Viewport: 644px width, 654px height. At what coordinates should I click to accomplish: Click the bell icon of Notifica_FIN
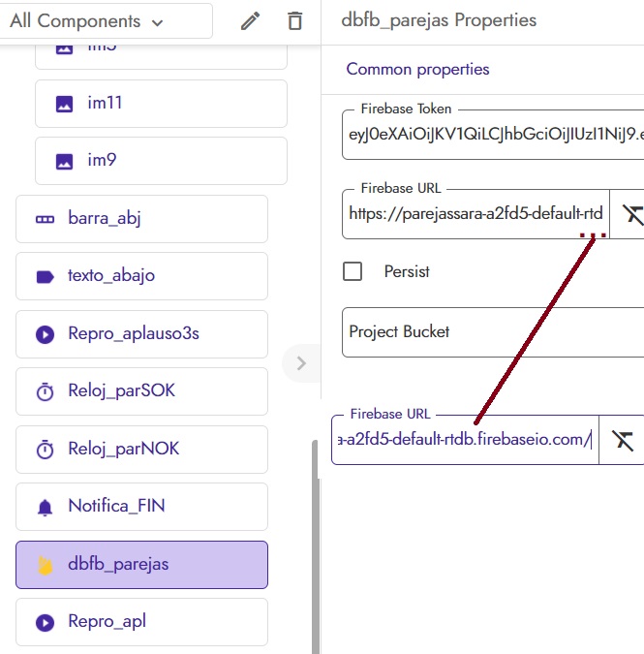tap(45, 507)
